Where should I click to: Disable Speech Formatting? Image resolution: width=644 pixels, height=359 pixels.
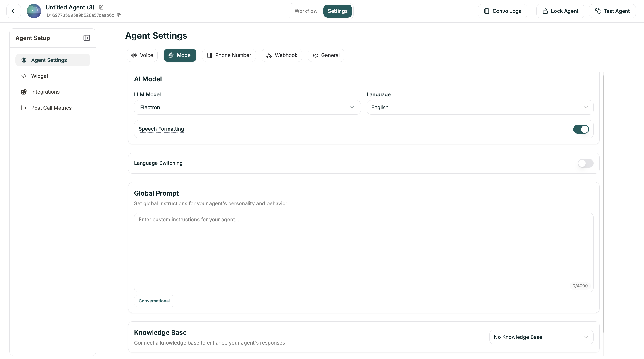pyautogui.click(x=581, y=129)
